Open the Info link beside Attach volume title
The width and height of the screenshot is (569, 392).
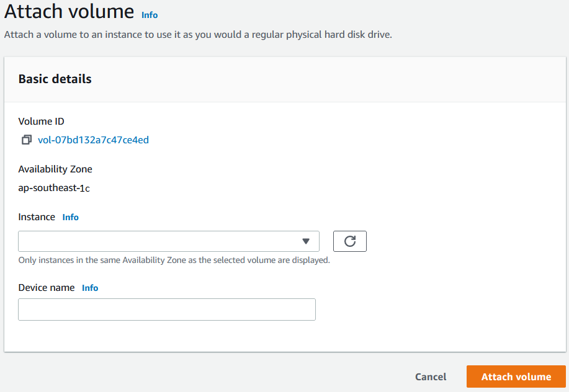(x=150, y=16)
